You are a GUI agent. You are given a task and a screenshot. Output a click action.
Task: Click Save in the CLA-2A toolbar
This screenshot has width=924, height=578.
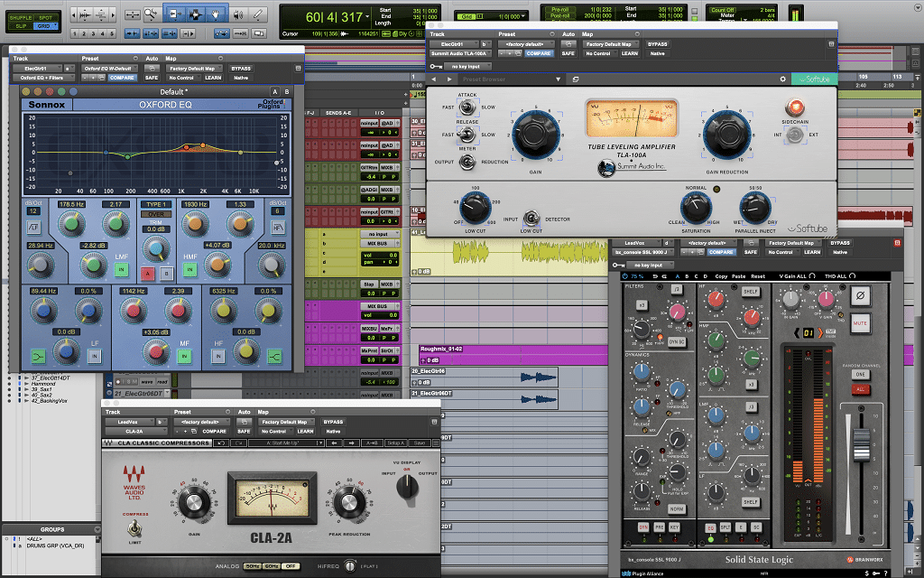pyautogui.click(x=420, y=443)
